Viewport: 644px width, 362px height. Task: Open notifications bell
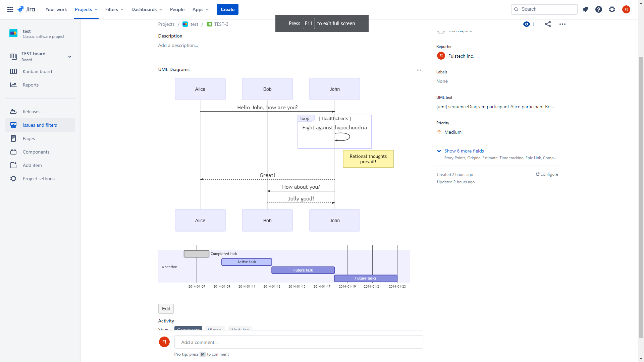coord(585,9)
